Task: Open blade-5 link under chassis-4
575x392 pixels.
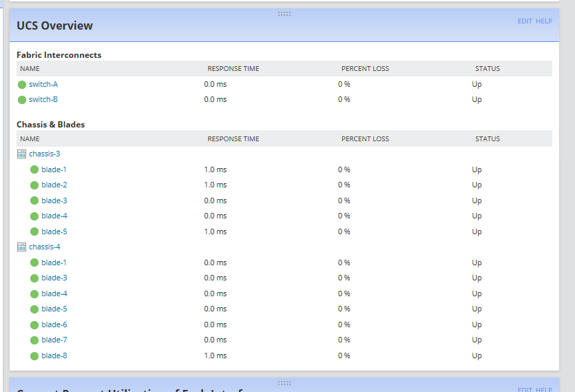Action: pos(54,309)
